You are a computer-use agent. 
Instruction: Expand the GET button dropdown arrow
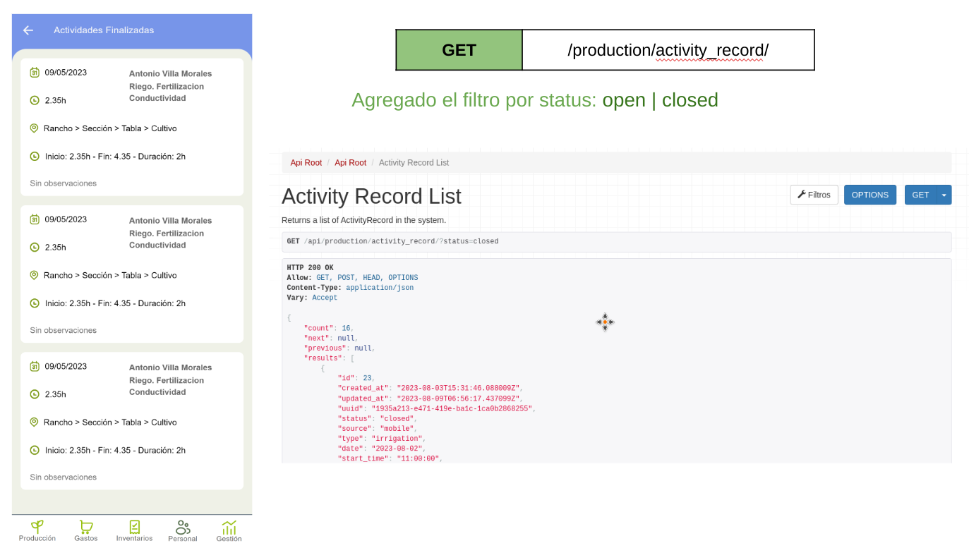944,195
